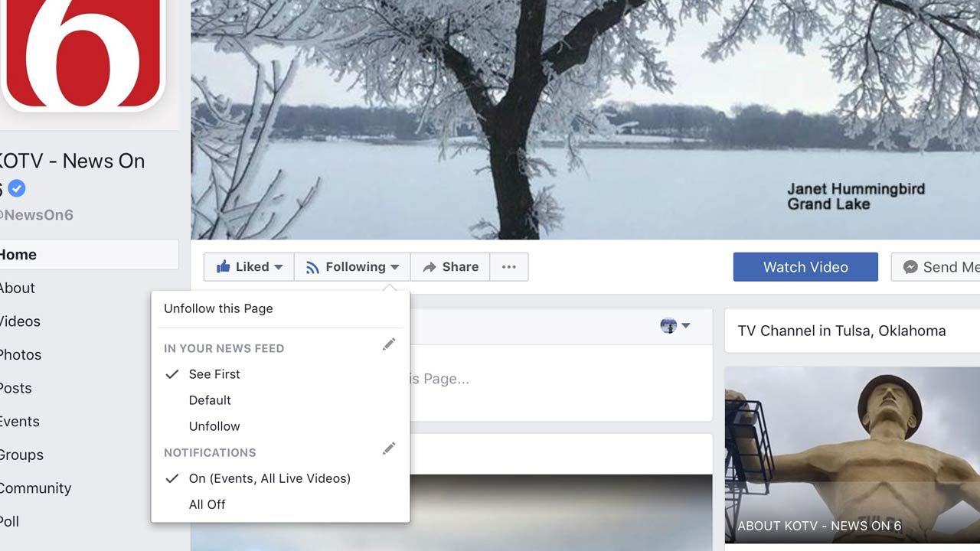
Task: Click the pencil icon next to NOTIFICATIONS
Action: [x=389, y=448]
